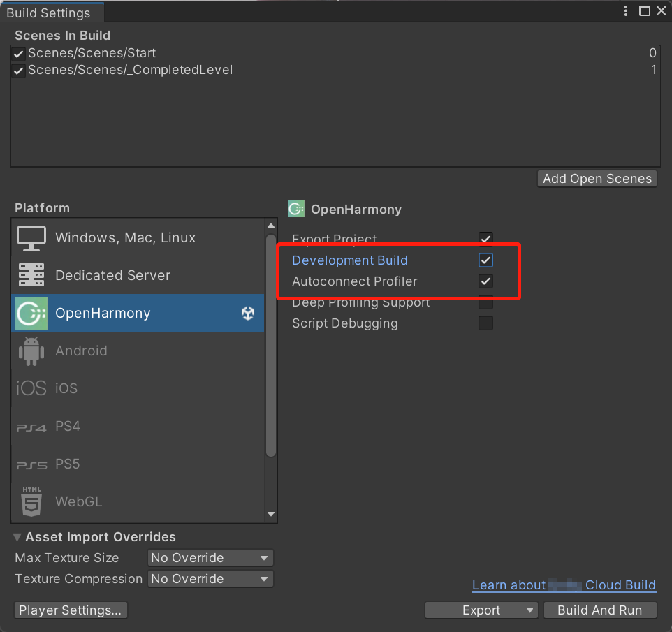
Task: Select the Windows, Mac, Linux platform icon
Action: tap(31, 238)
